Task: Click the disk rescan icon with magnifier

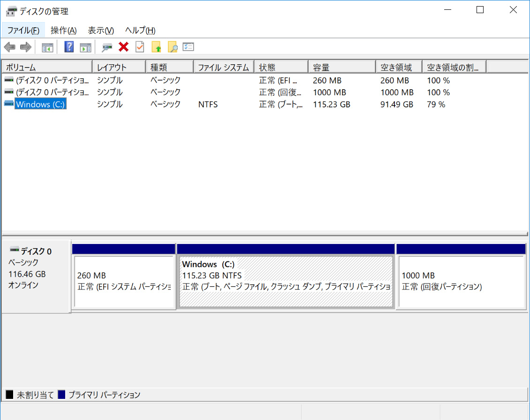Action: pos(107,46)
